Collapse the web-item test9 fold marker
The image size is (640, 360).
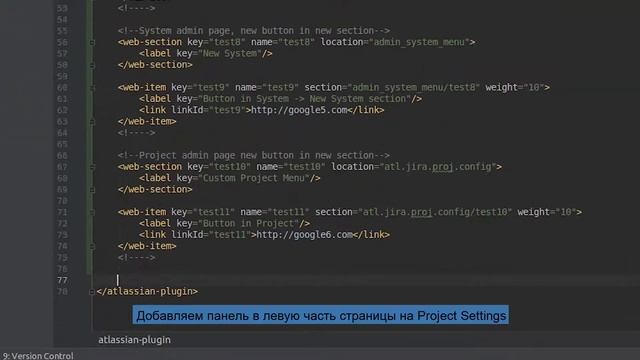click(x=92, y=88)
